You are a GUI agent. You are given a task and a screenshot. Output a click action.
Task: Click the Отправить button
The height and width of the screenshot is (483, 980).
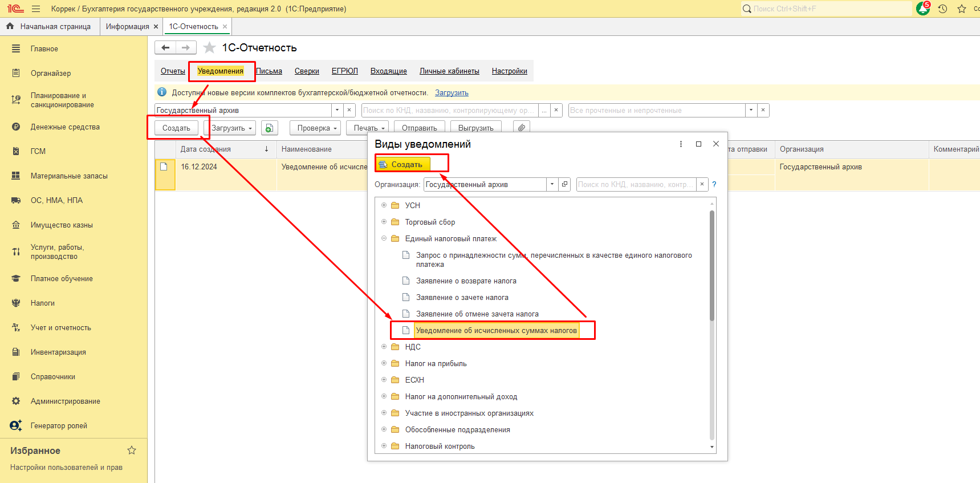click(420, 128)
